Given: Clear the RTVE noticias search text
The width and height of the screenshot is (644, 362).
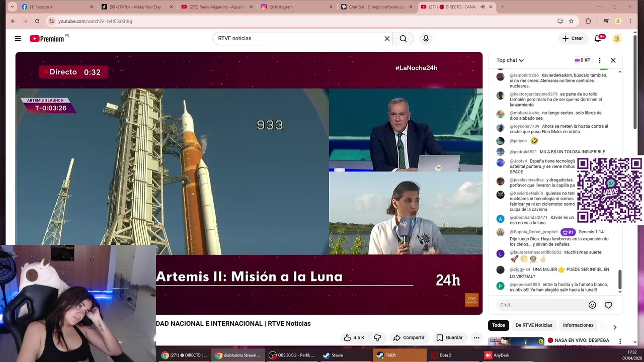Looking at the screenshot, I should tap(387, 39).
